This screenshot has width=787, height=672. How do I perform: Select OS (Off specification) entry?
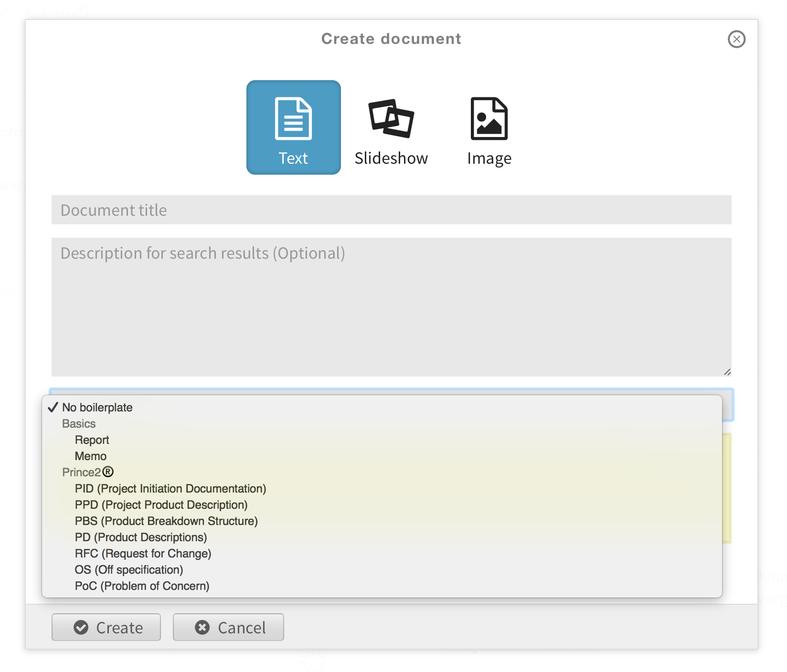(x=129, y=570)
